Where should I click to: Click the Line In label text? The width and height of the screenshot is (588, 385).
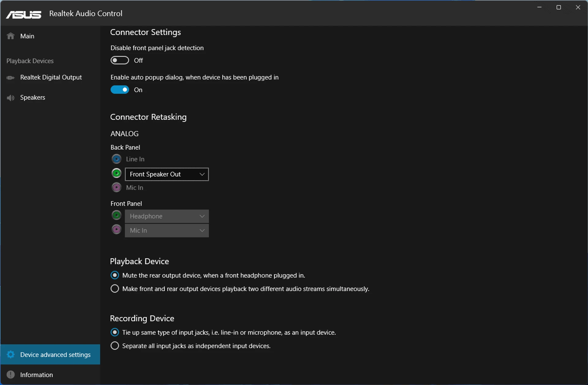(x=135, y=159)
